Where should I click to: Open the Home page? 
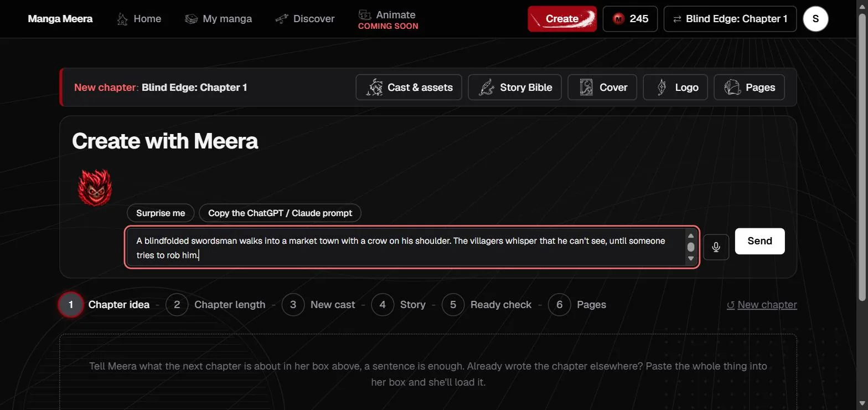click(139, 19)
